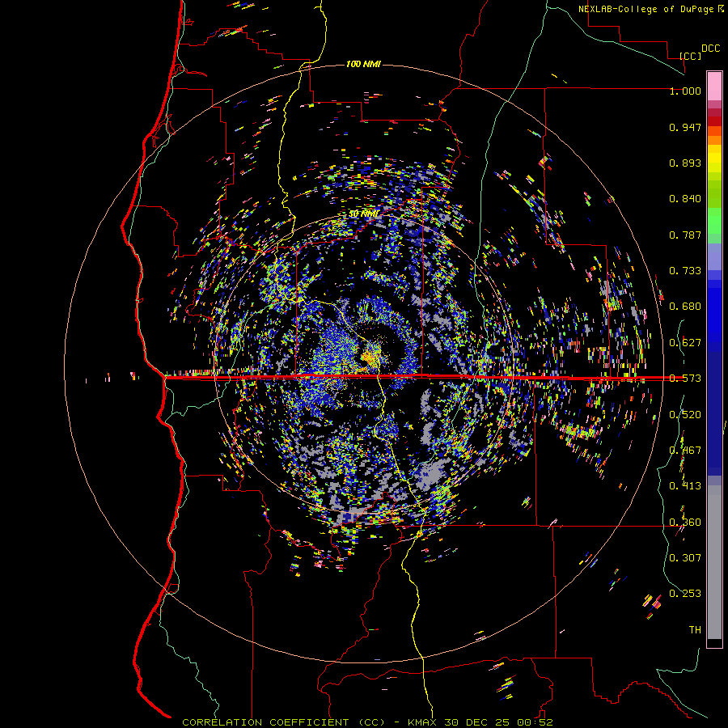Viewport: 728px width, 728px height.
Task: Select the 0.307 scale value
Action: pos(685,557)
